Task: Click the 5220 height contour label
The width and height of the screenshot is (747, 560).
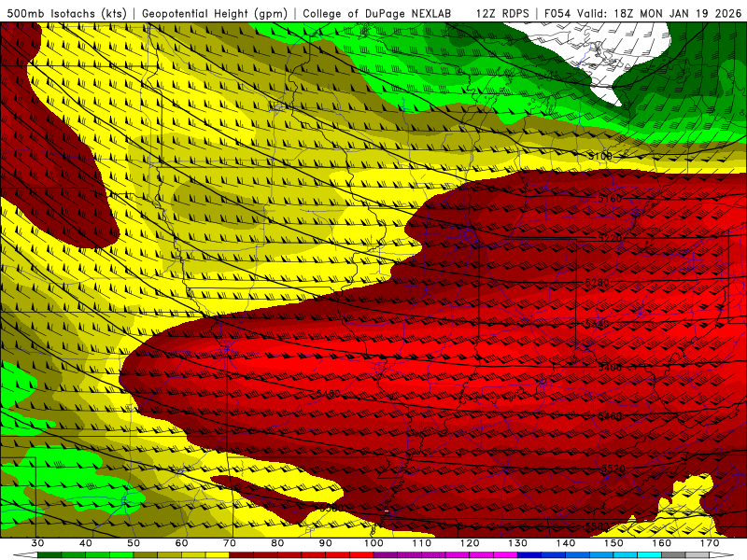Action: coord(610,238)
